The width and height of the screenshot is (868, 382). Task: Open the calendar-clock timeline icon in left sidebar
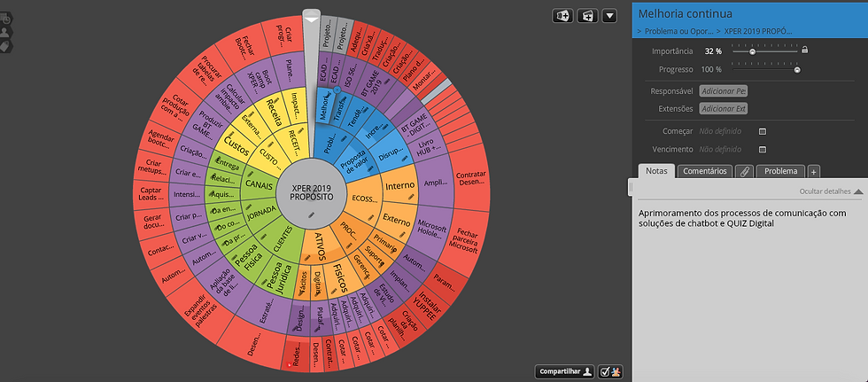pos(5,19)
